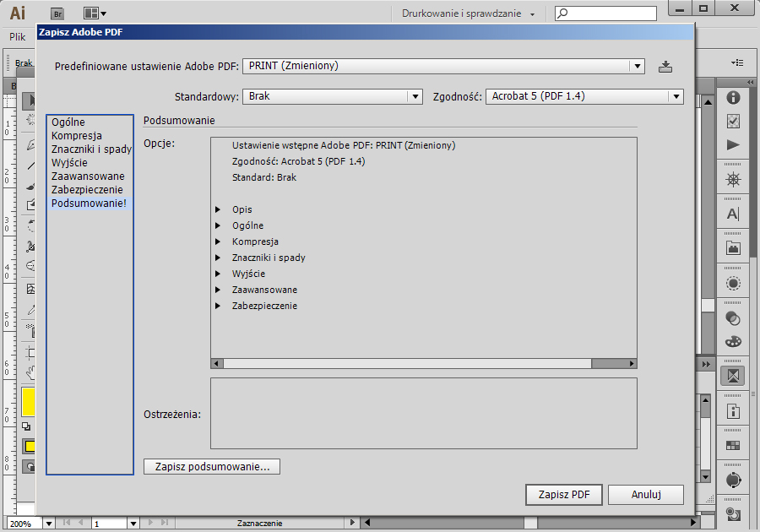Select Podsumowanie! in the category list

click(x=90, y=204)
